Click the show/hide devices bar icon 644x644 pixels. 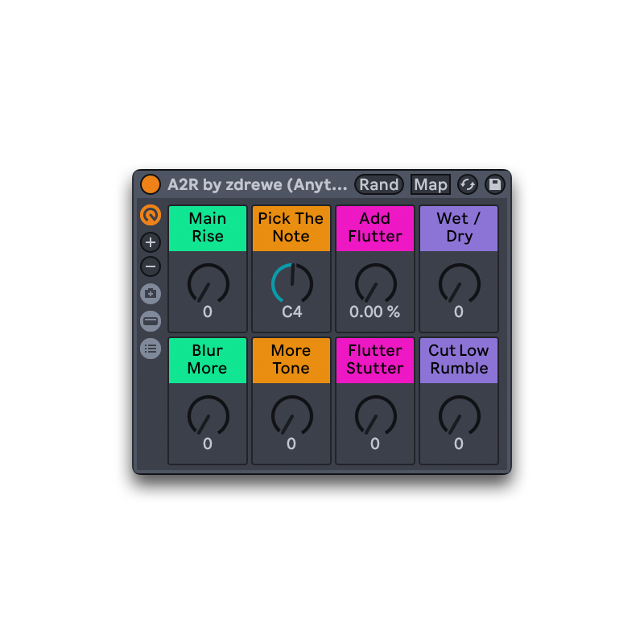[151, 321]
